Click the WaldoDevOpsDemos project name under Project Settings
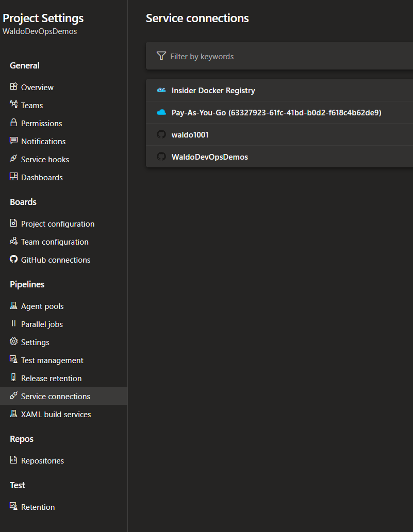Viewport: 413px width, 532px height. pos(40,31)
